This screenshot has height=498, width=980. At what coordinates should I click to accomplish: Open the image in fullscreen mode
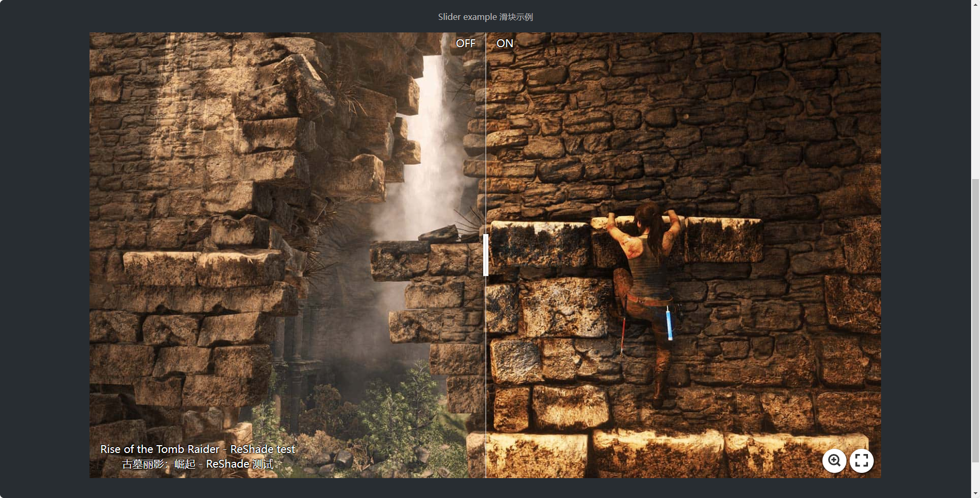tap(862, 461)
